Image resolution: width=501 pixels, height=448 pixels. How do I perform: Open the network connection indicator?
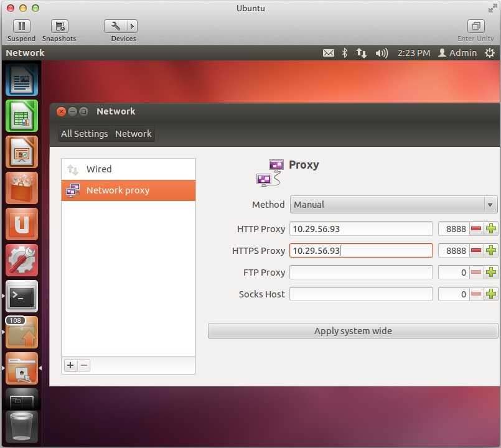point(362,53)
